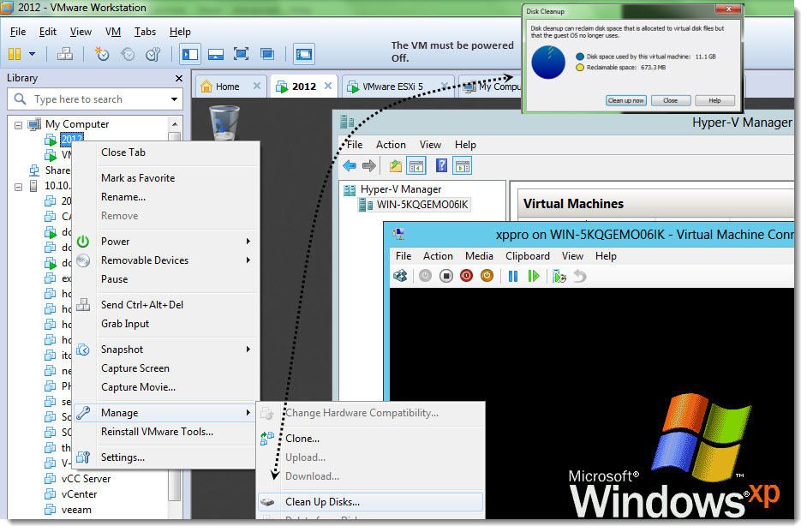Image resolution: width=807 pixels, height=532 pixels.
Task: Revert to snapshot using the toolbar icon
Action: pos(128,53)
